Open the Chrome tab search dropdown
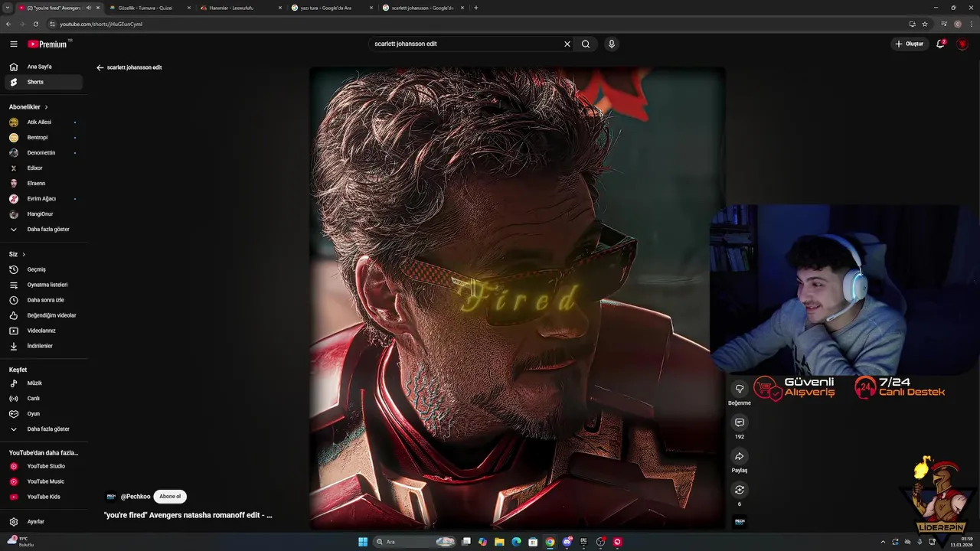980x551 pixels. click(x=8, y=8)
